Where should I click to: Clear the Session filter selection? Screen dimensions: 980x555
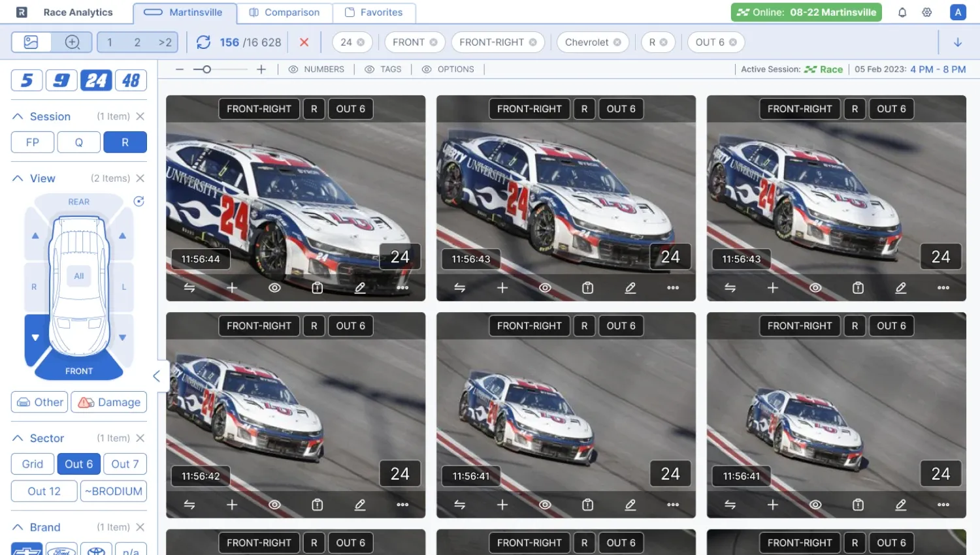[140, 116]
